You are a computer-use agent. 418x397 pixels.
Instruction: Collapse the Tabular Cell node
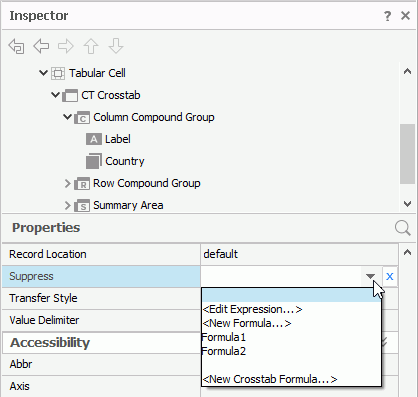[x=43, y=73]
